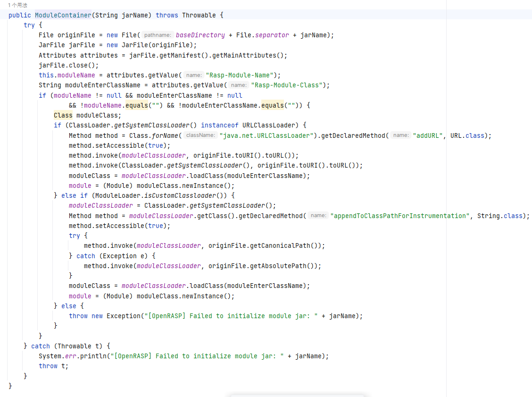Click 'originFile.getCanonicalPath()' call
This screenshot has height=397, width=532.
(x=265, y=245)
